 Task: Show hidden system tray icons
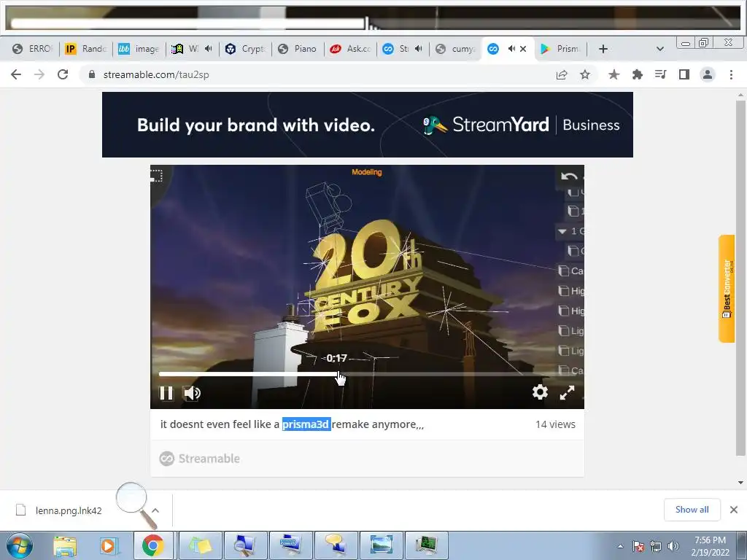(620, 546)
